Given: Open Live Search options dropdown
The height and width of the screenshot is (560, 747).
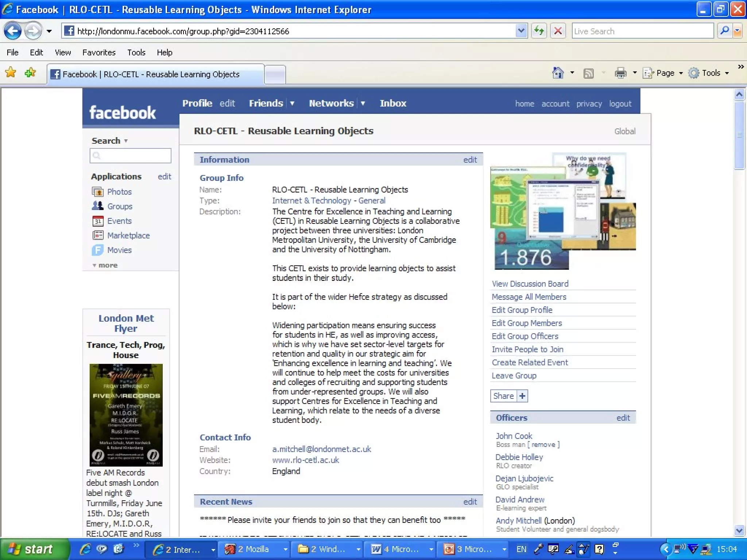Looking at the screenshot, I should coord(738,31).
